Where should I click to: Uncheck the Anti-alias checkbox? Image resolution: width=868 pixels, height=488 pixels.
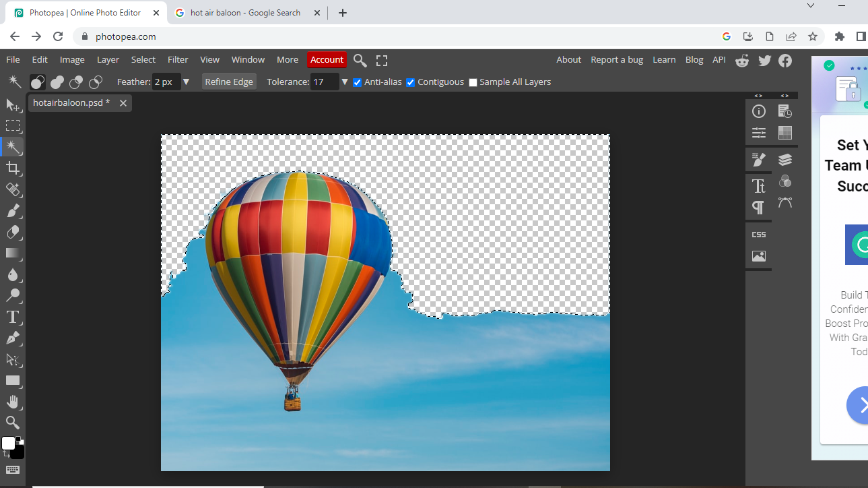(358, 82)
